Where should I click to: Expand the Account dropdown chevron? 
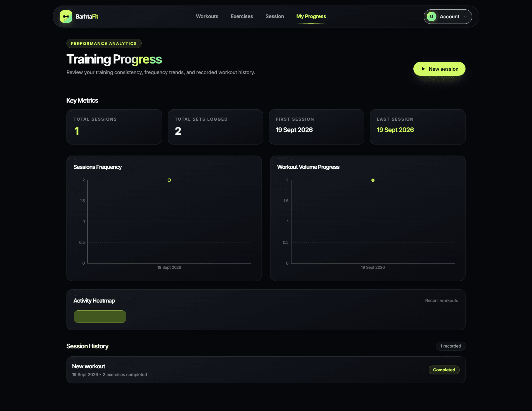[465, 17]
